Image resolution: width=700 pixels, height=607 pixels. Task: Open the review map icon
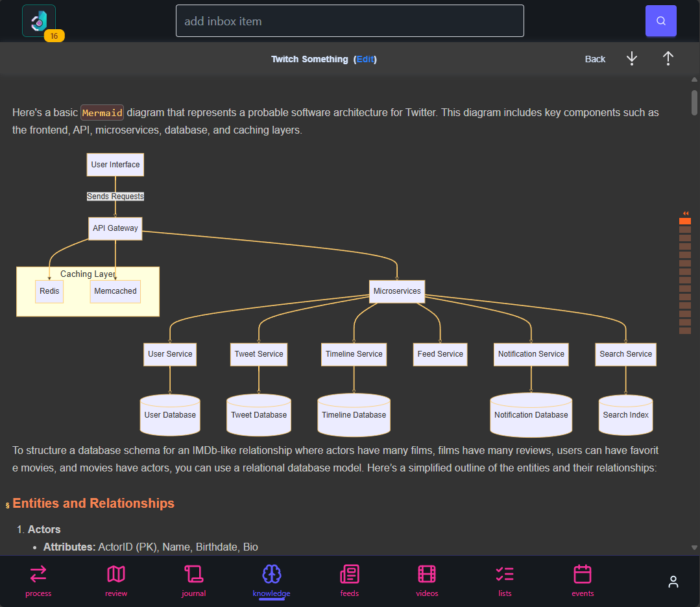(116, 574)
